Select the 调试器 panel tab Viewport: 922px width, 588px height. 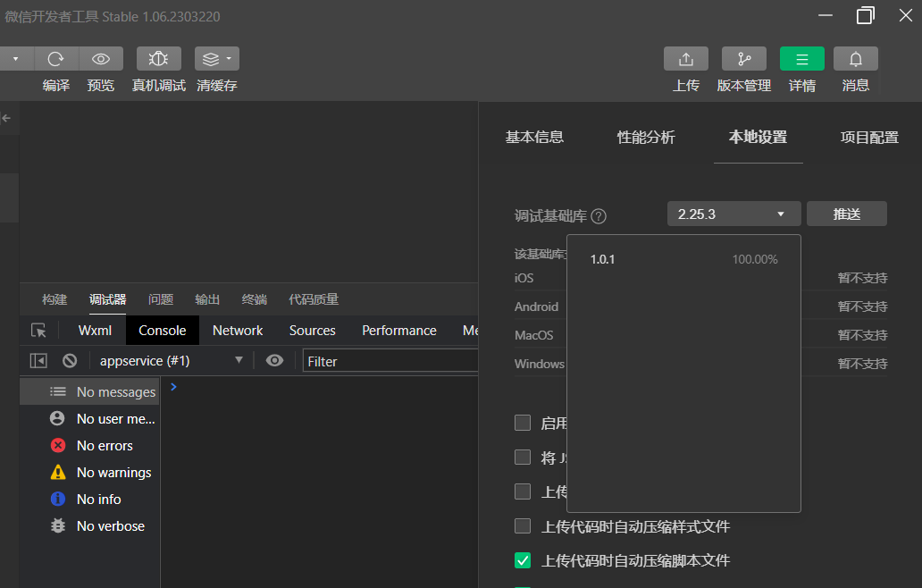[x=107, y=299]
